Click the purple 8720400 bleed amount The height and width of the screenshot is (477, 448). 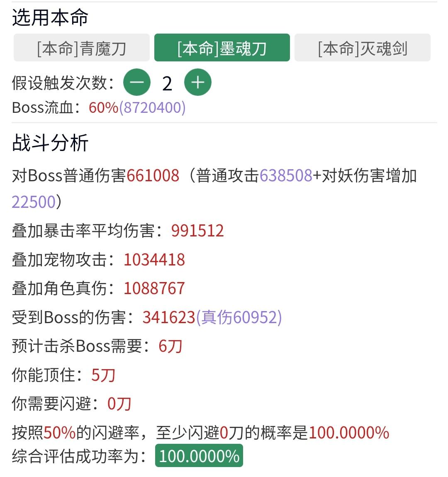click(x=152, y=108)
